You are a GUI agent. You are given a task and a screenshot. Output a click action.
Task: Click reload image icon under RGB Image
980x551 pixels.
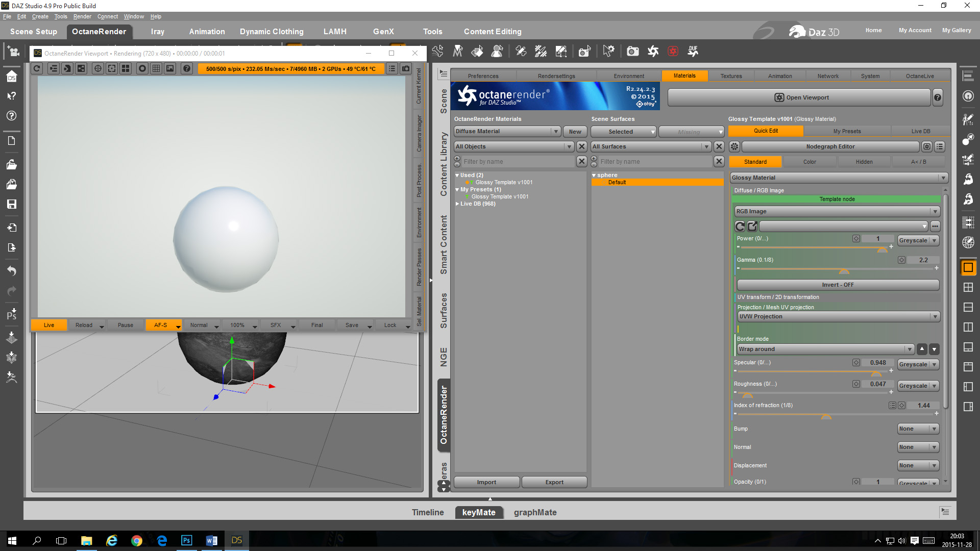coord(740,226)
